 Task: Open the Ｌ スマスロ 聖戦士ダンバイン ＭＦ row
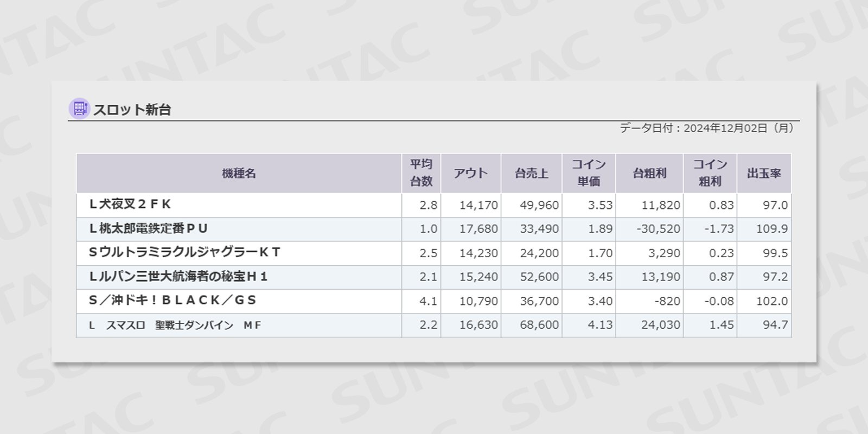tap(434, 325)
